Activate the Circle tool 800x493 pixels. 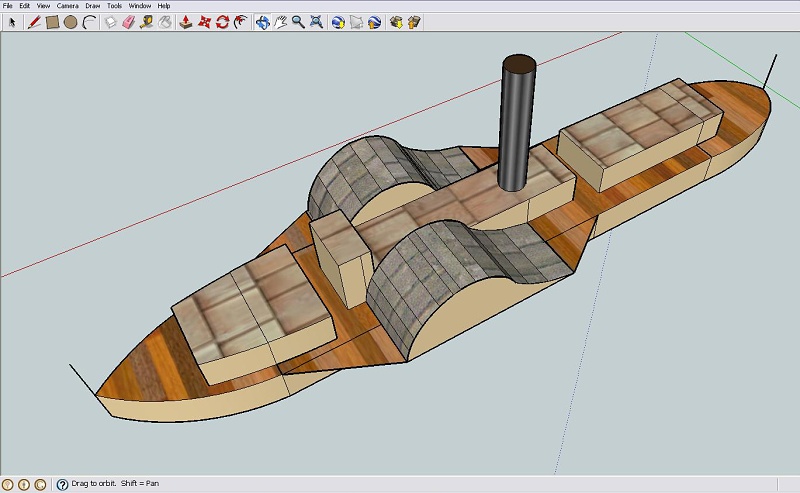click(x=70, y=21)
